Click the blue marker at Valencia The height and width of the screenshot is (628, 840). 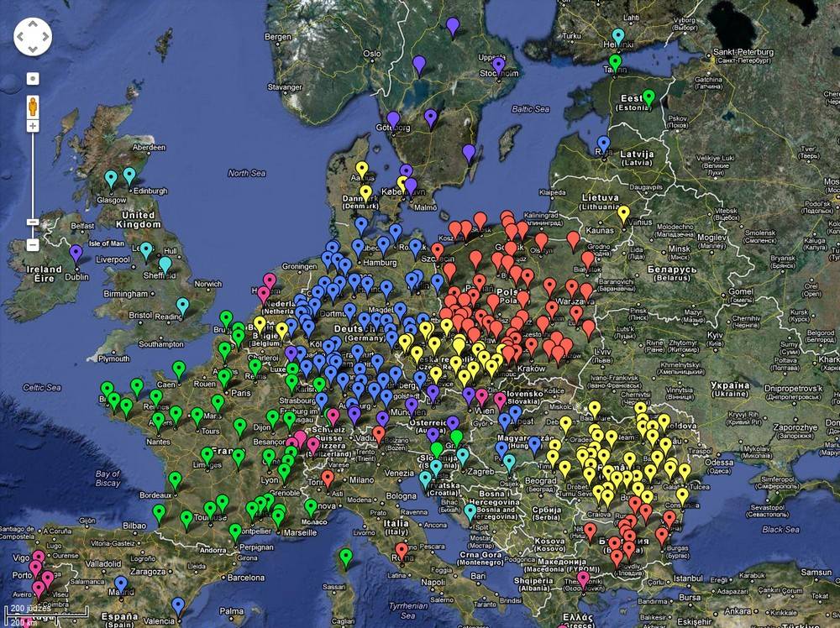click(x=177, y=604)
